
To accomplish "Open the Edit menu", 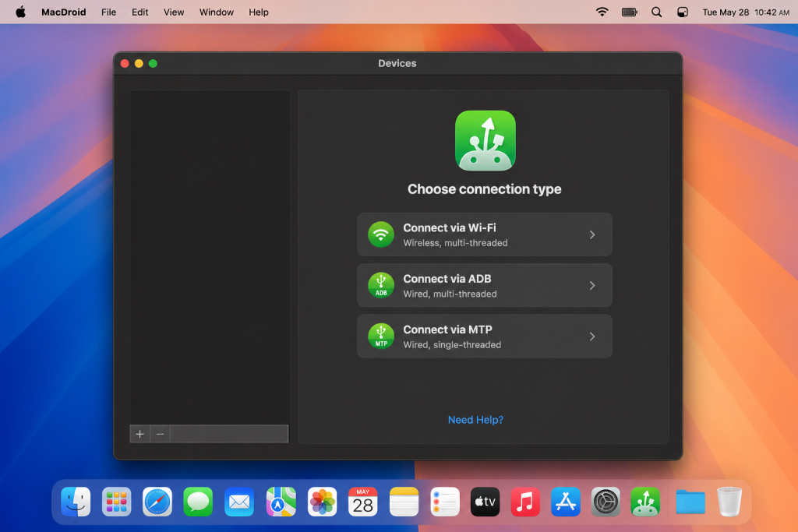I will (x=140, y=12).
